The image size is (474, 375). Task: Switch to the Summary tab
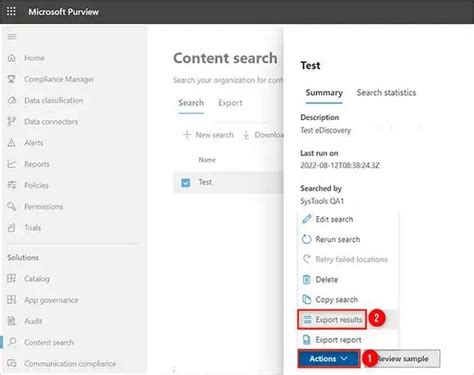324,93
